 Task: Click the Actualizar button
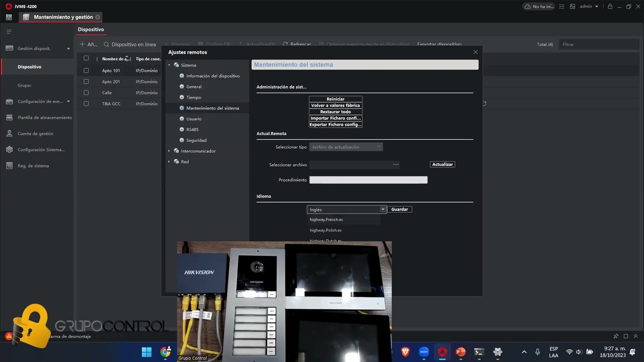click(442, 164)
